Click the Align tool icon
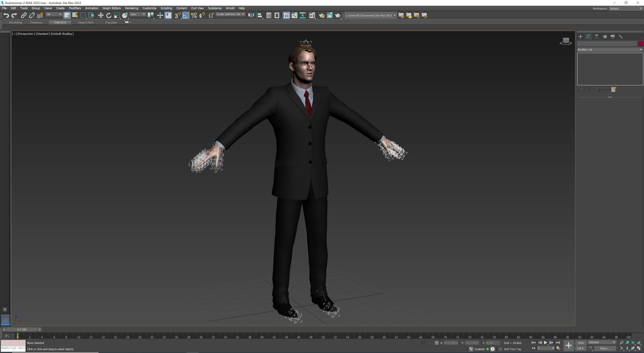Image resolution: width=644 pixels, height=353 pixels. 259,15
